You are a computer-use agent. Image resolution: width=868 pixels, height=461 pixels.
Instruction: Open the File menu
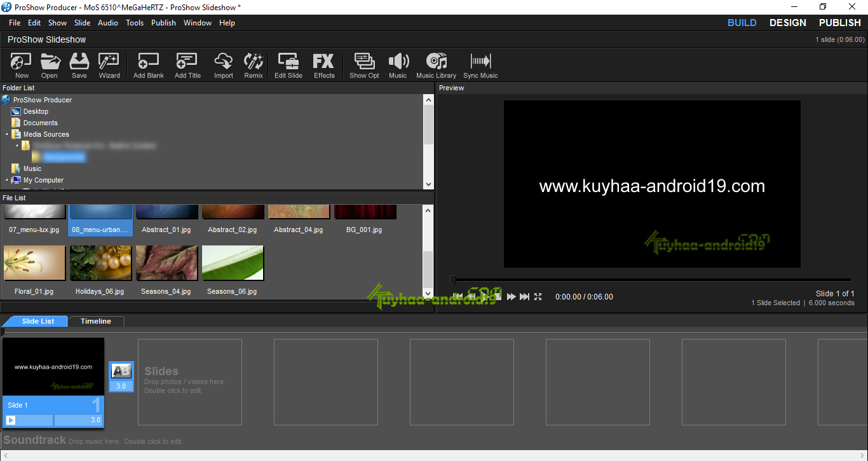[15, 23]
